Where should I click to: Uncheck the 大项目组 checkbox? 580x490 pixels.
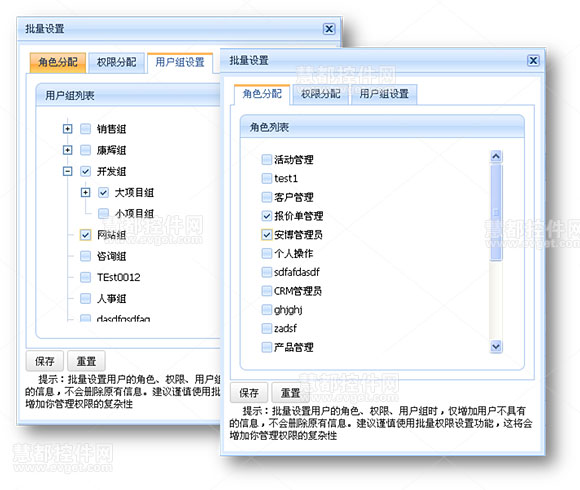click(x=103, y=192)
